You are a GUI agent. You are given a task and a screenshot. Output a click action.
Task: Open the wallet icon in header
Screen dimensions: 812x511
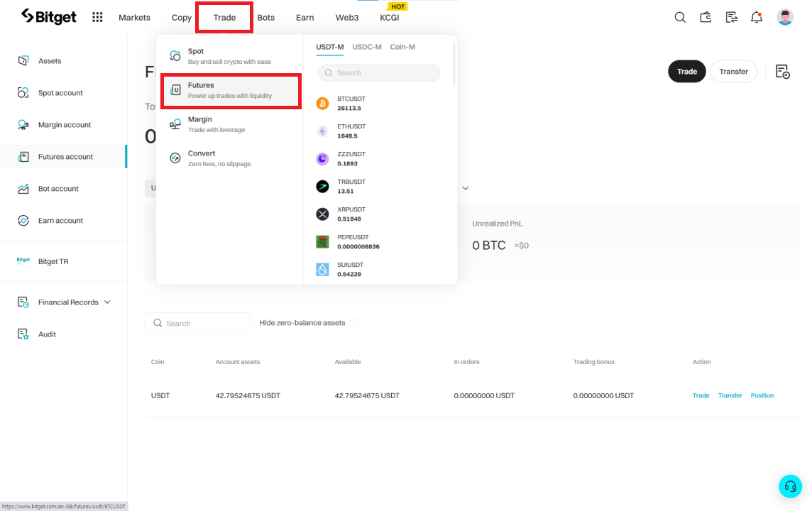[706, 17]
